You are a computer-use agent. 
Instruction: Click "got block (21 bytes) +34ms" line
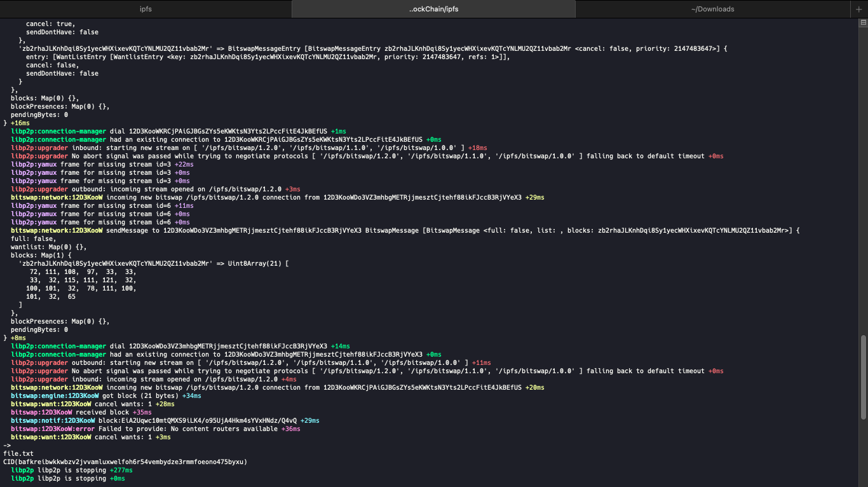click(x=105, y=395)
